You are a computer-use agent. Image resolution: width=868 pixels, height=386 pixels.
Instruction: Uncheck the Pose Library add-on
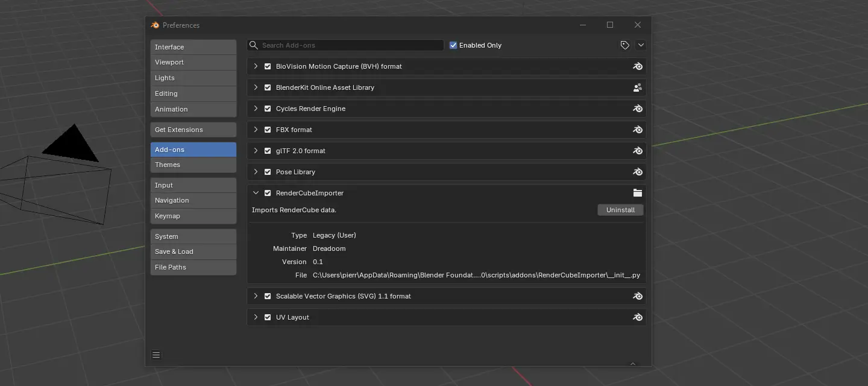tap(268, 172)
